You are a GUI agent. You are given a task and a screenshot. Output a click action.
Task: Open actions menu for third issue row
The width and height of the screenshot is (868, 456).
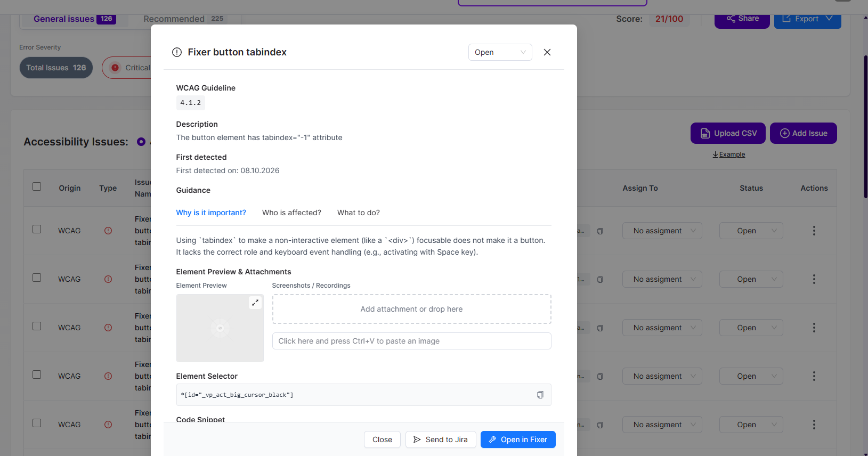pos(814,328)
